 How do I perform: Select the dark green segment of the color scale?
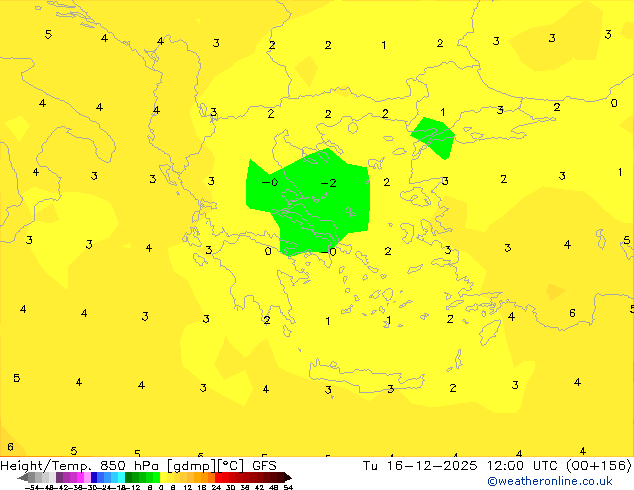(135, 477)
